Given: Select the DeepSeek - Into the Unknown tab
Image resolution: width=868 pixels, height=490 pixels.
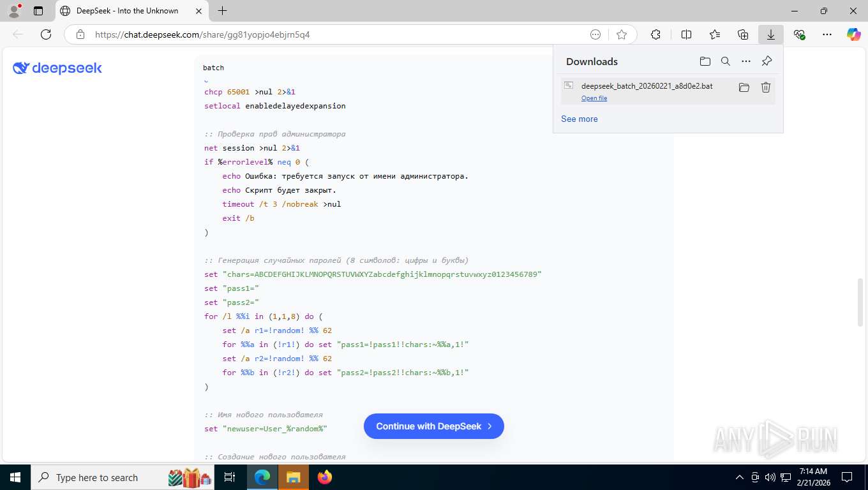Looking at the screenshot, I should [131, 11].
